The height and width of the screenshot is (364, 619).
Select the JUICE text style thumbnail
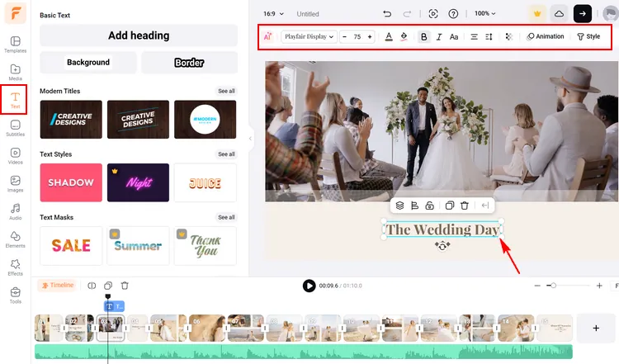(206, 182)
